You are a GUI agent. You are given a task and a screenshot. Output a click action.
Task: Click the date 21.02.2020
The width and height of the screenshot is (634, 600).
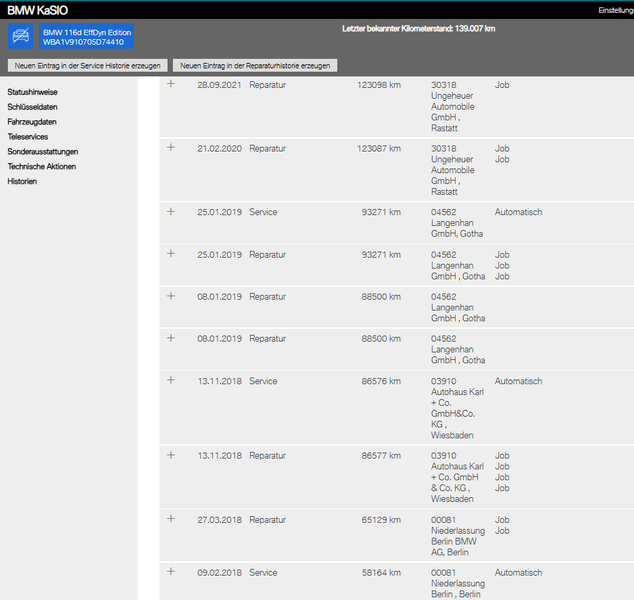click(x=220, y=149)
